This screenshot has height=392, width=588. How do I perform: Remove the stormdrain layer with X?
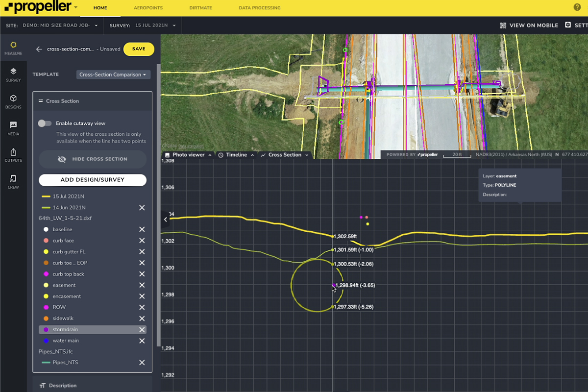(x=142, y=330)
